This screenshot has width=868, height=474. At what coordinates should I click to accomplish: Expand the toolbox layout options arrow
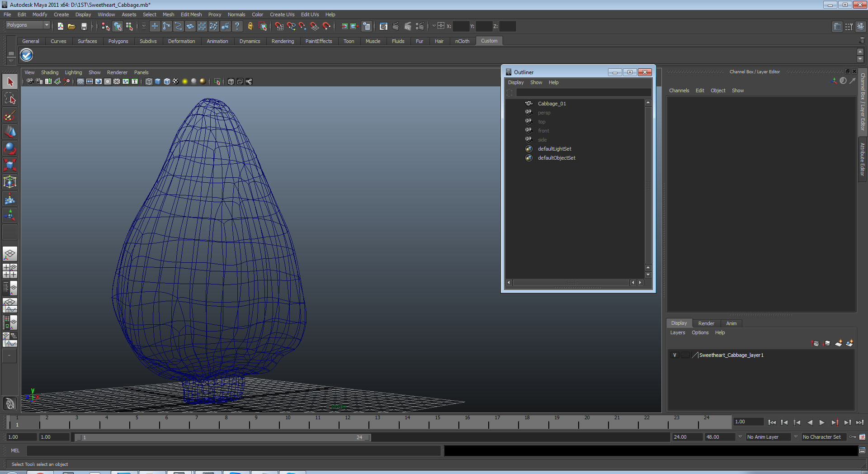[9, 355]
